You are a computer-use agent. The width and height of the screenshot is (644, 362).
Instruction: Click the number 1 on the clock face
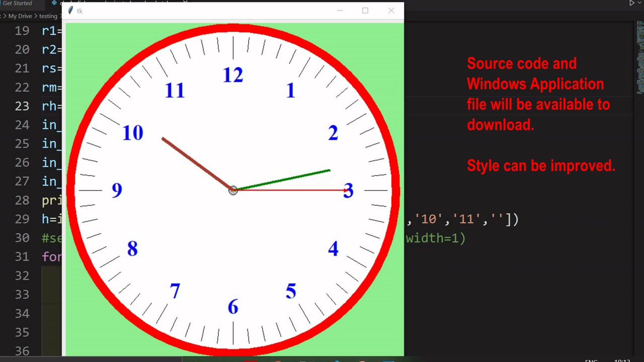(x=290, y=91)
